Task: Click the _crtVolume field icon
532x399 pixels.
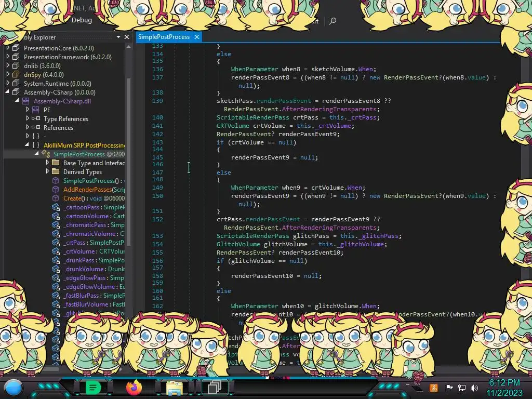Action: (x=56, y=251)
